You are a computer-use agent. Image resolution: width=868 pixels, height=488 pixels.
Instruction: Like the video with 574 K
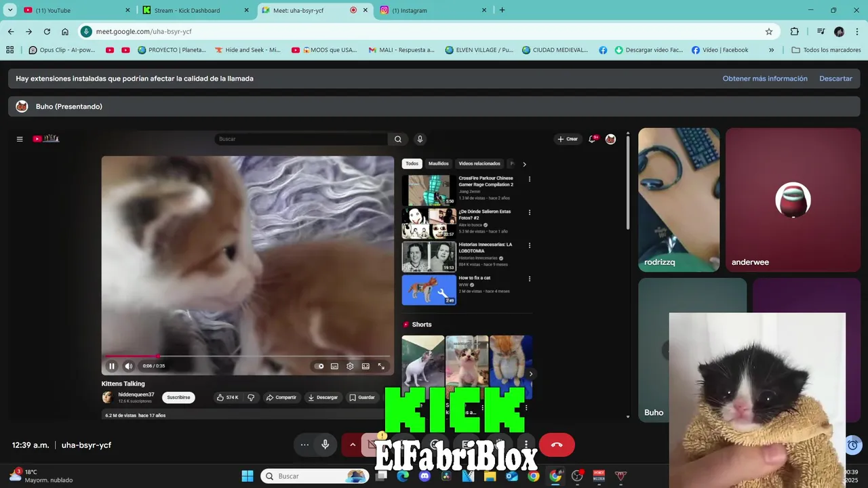pyautogui.click(x=227, y=397)
